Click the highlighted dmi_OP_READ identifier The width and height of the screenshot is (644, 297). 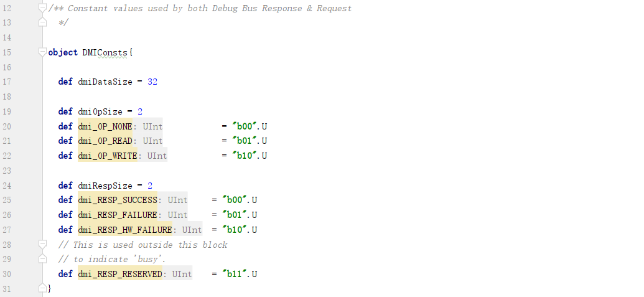coord(105,141)
